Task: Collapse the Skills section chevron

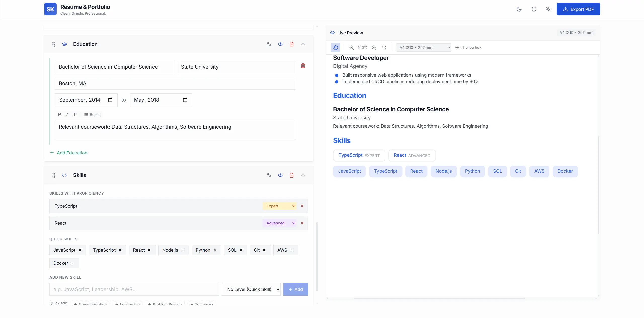Action: pos(303,175)
